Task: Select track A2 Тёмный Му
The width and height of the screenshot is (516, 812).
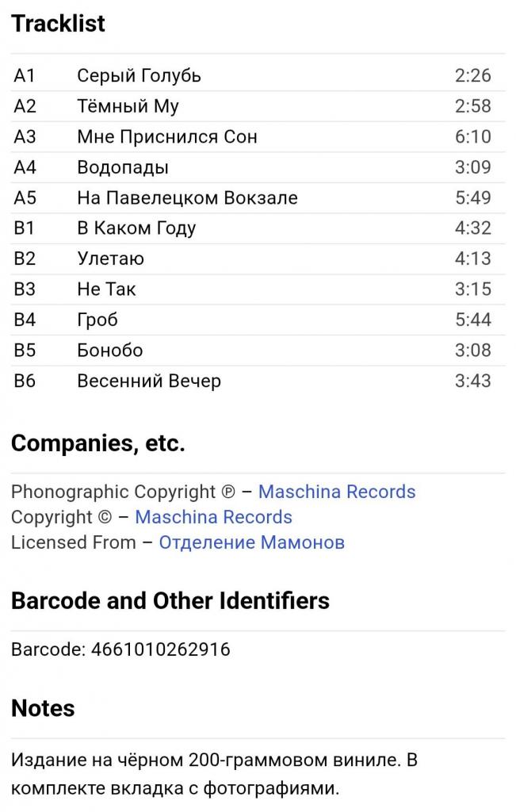Action: [258, 106]
